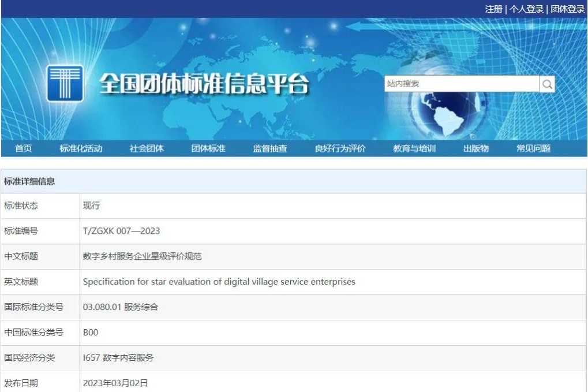Navigate to 良好行为评价 page
Image resolution: width=588 pixels, height=392 pixels.
[x=340, y=148]
